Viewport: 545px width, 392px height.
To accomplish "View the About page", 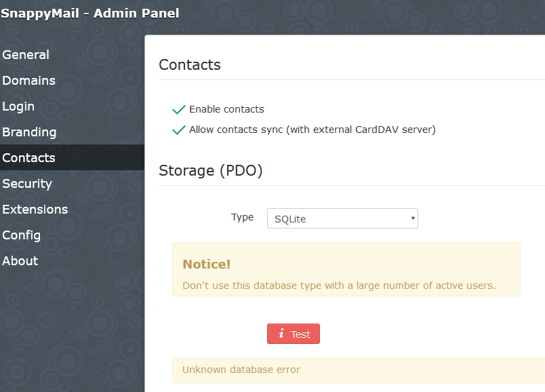I will [x=20, y=260].
